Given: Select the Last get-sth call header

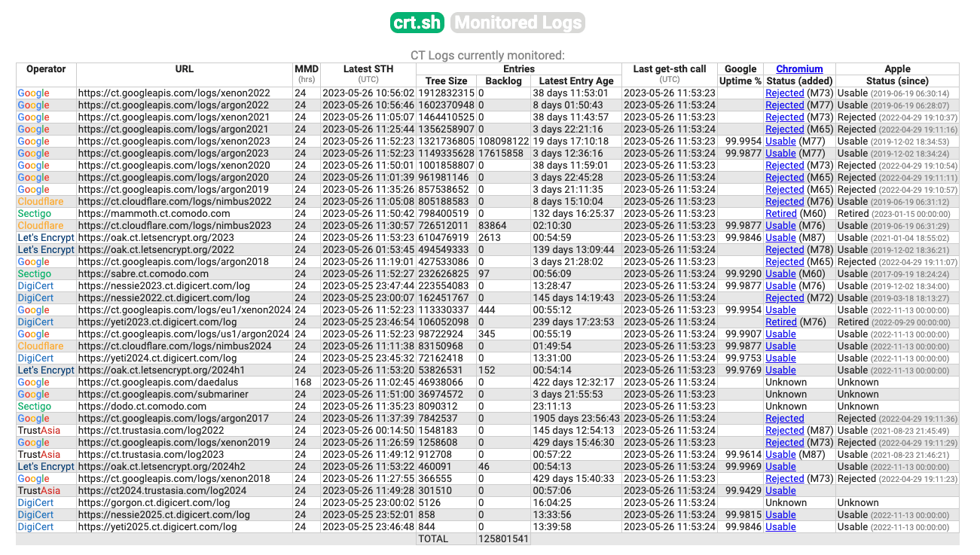Looking at the screenshot, I should [x=670, y=69].
